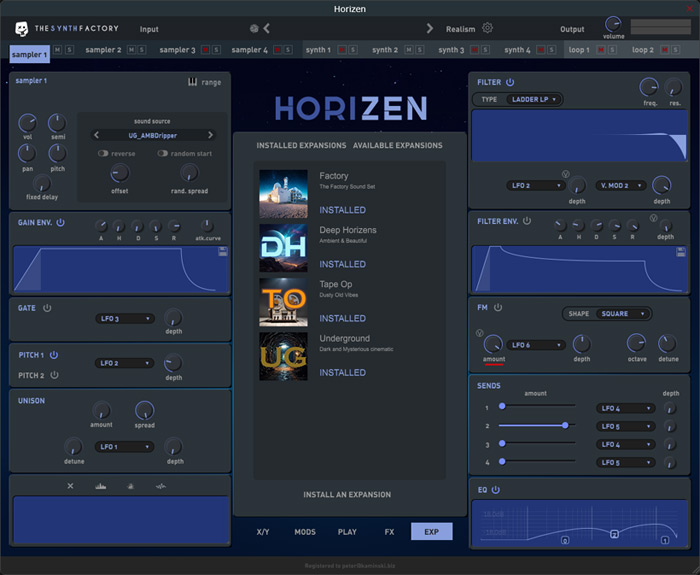Show AVAILABLE EXPANSIONS list
Viewport: 700px width, 575px height.
[397, 146]
